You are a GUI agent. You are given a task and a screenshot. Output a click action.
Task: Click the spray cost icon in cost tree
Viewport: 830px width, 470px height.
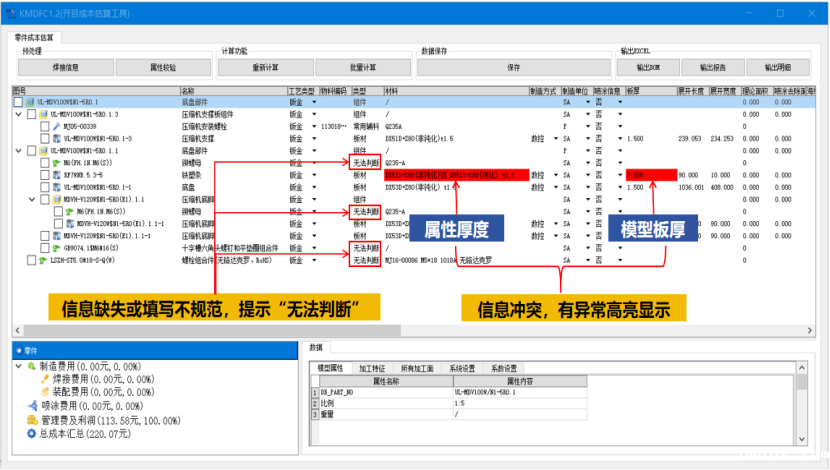coord(32,407)
